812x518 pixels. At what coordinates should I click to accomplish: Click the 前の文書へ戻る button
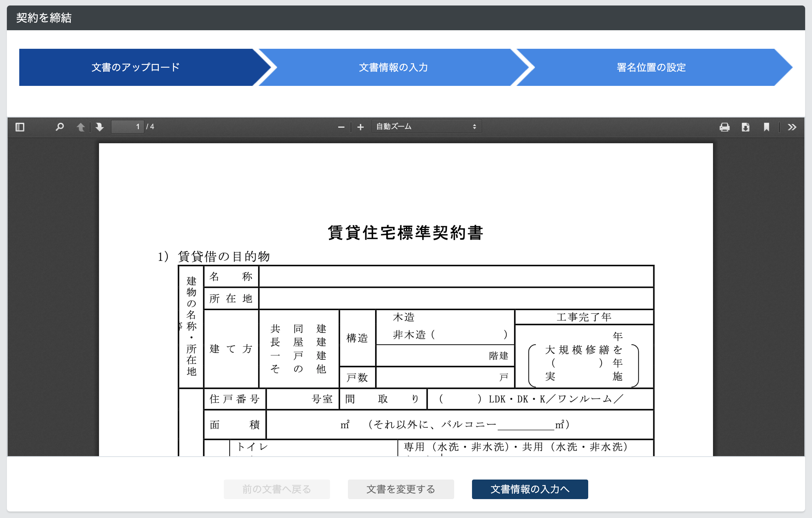coord(276,489)
